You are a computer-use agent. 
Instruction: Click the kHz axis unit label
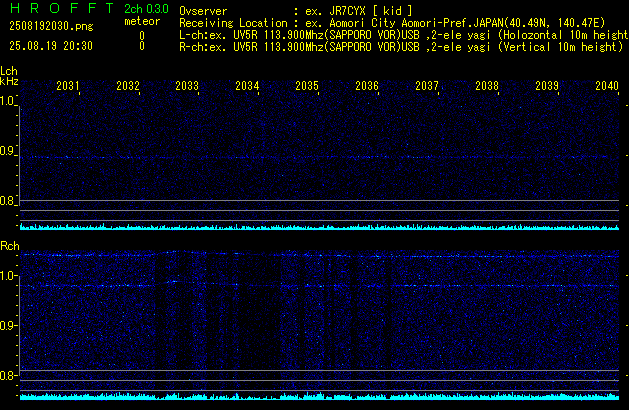tap(9, 81)
